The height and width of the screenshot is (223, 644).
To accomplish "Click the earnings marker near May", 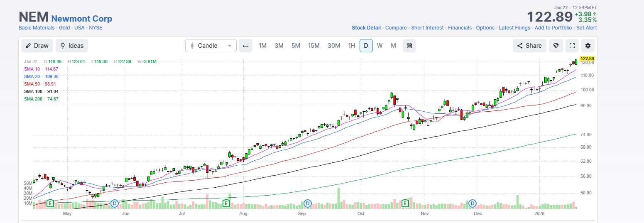I will tap(50, 203).
